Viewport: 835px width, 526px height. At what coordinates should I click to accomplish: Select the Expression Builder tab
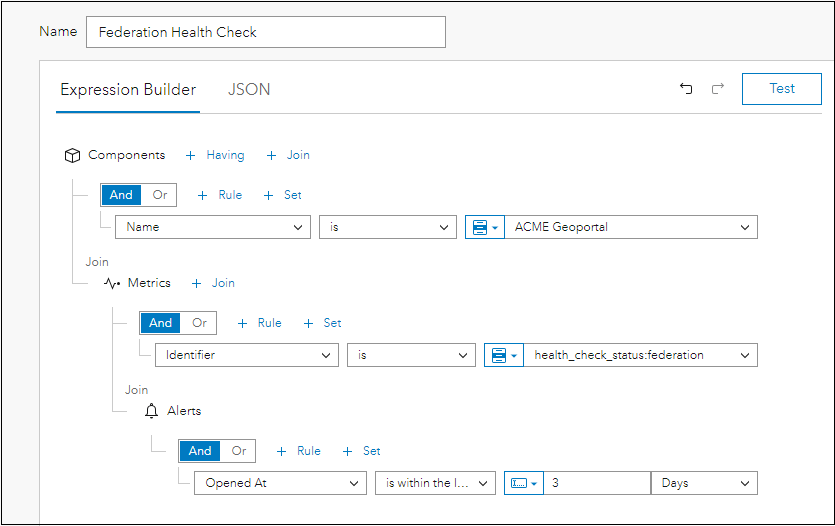tap(128, 89)
